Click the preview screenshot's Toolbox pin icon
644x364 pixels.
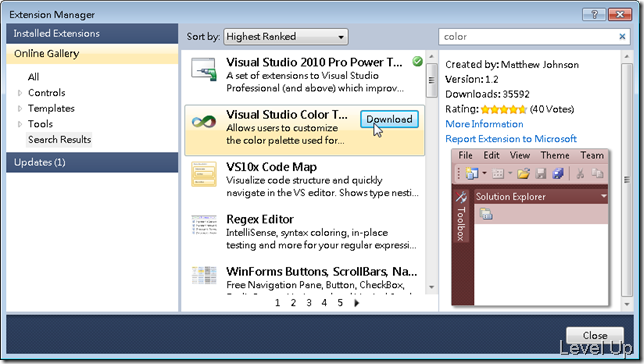pos(461,197)
